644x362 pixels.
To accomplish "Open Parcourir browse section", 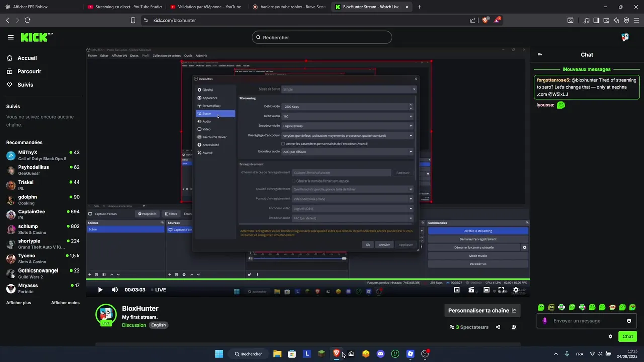I will tap(29, 71).
